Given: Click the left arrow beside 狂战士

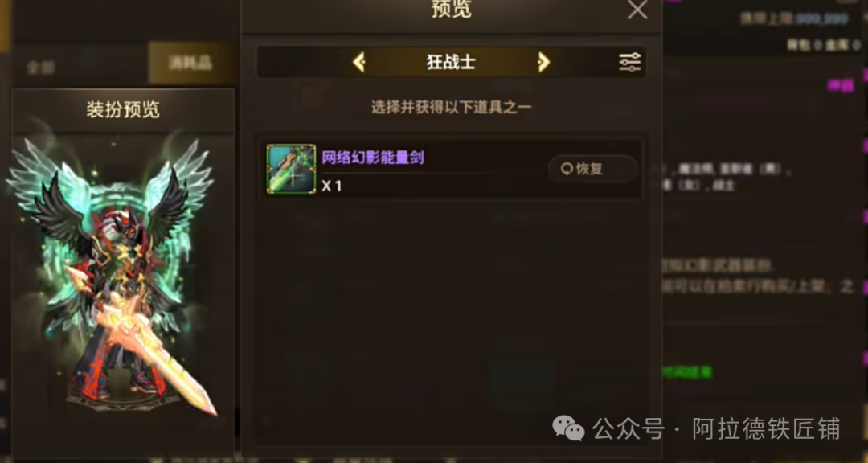Looking at the screenshot, I should pos(359,62).
